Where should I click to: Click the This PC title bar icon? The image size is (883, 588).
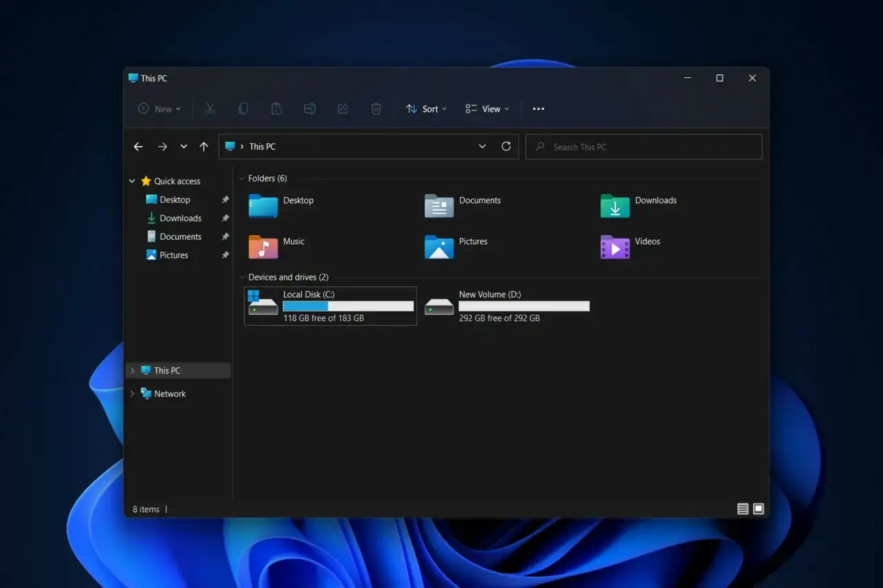click(x=133, y=78)
